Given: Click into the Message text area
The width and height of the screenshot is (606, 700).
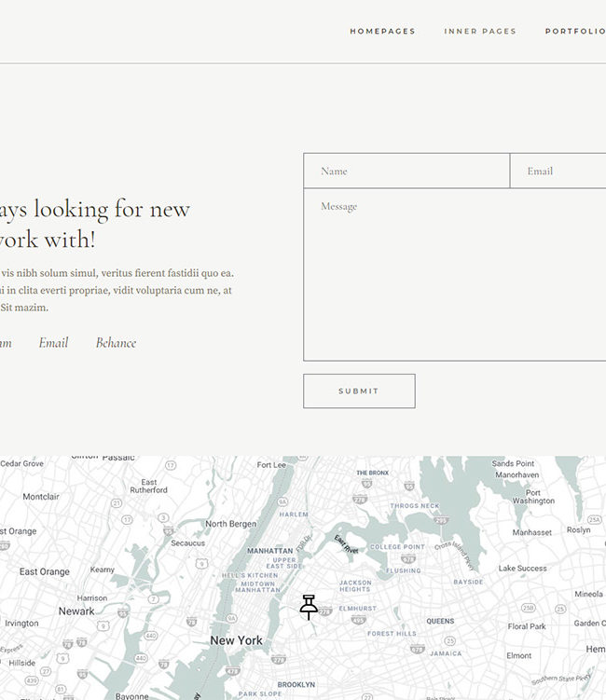Looking at the screenshot, I should coord(455,275).
